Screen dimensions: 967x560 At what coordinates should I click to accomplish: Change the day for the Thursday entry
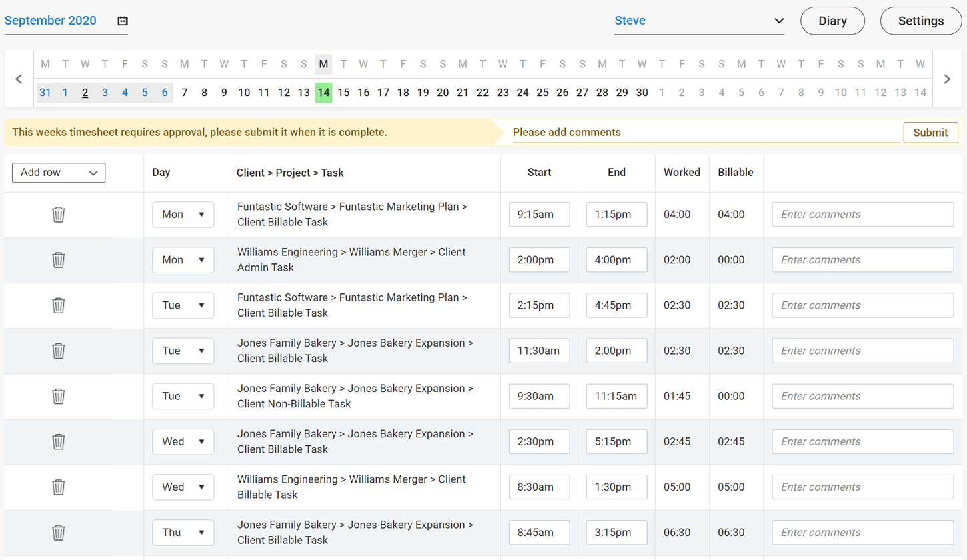[x=183, y=532]
